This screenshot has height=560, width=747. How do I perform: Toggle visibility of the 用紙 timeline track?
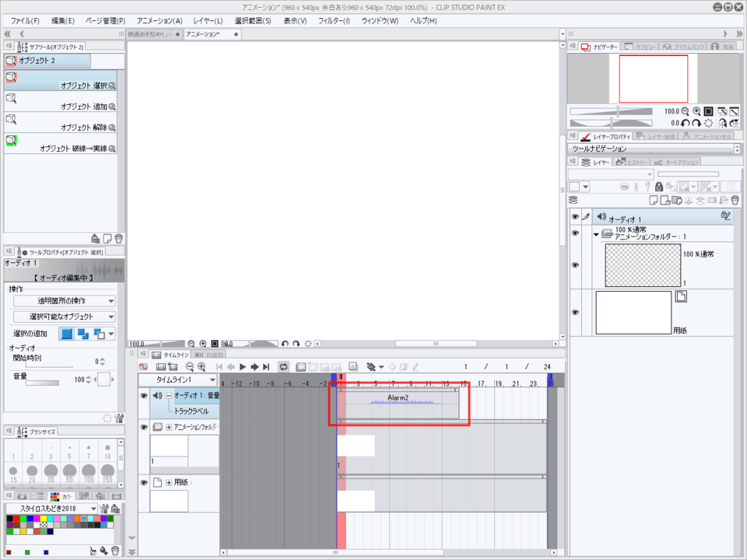(x=144, y=483)
